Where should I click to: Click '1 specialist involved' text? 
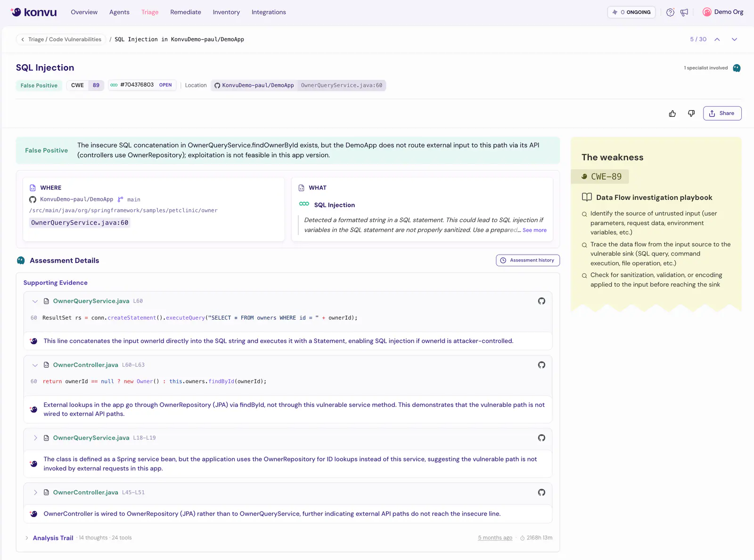point(705,68)
